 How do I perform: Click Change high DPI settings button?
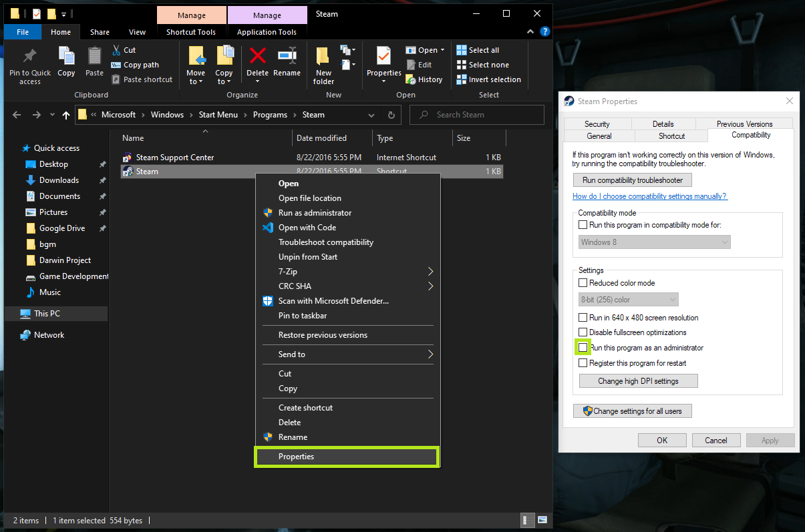pos(638,381)
